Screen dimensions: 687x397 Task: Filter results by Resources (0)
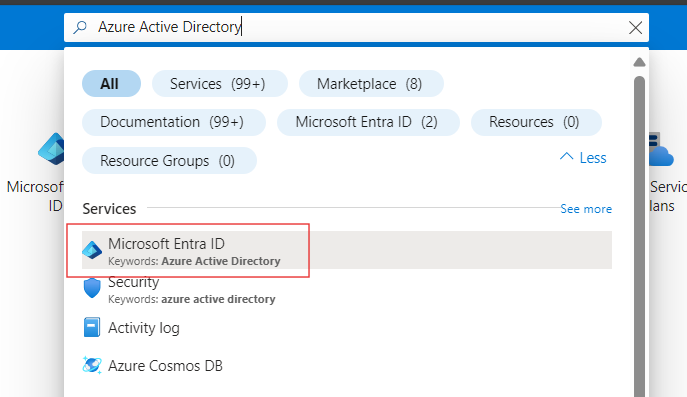click(x=536, y=122)
